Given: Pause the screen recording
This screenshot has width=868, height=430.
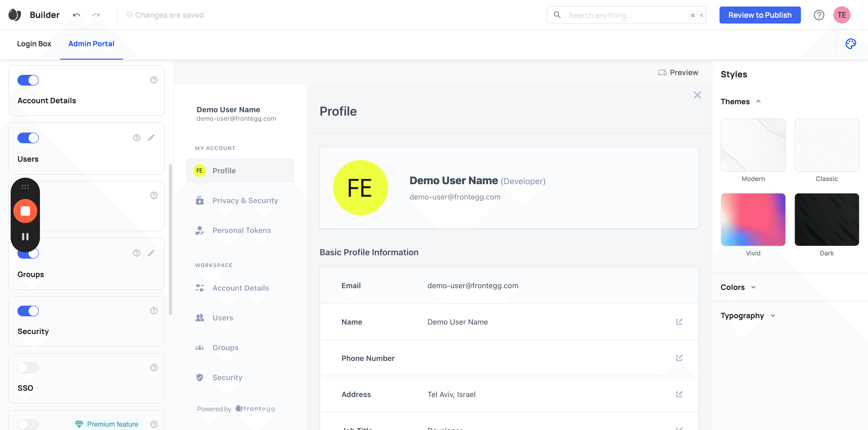Looking at the screenshot, I should (x=25, y=237).
